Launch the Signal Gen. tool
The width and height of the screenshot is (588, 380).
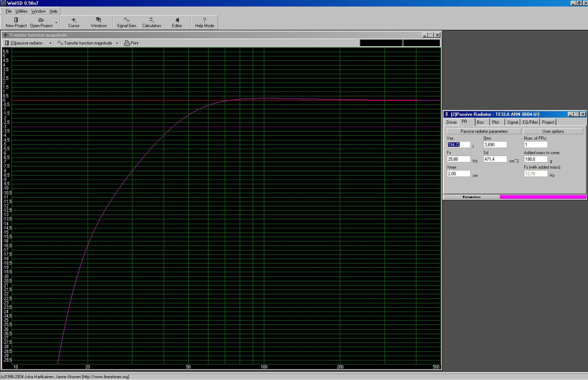point(126,22)
